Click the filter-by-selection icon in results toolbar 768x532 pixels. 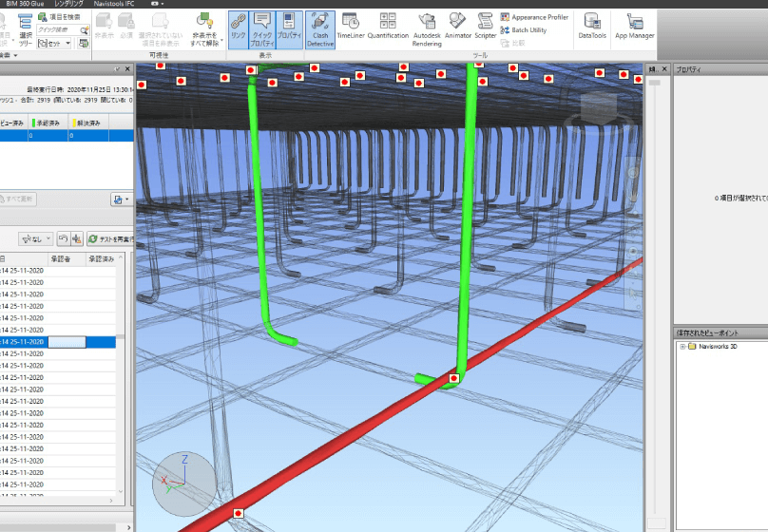(77, 238)
